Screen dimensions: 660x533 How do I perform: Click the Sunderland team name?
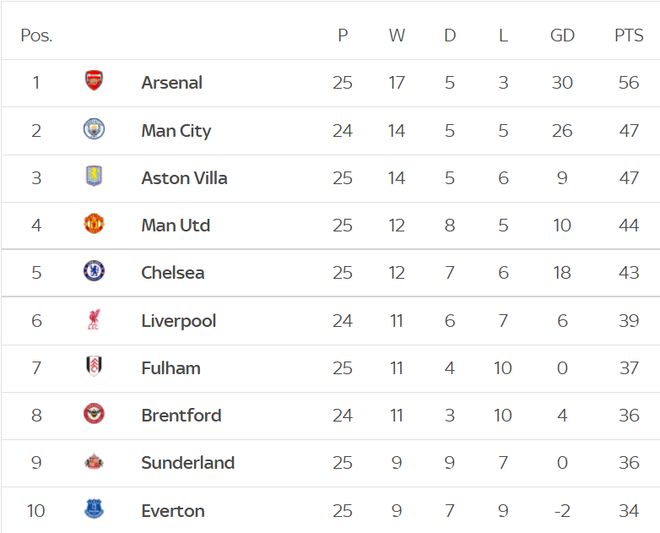pyautogui.click(x=188, y=463)
